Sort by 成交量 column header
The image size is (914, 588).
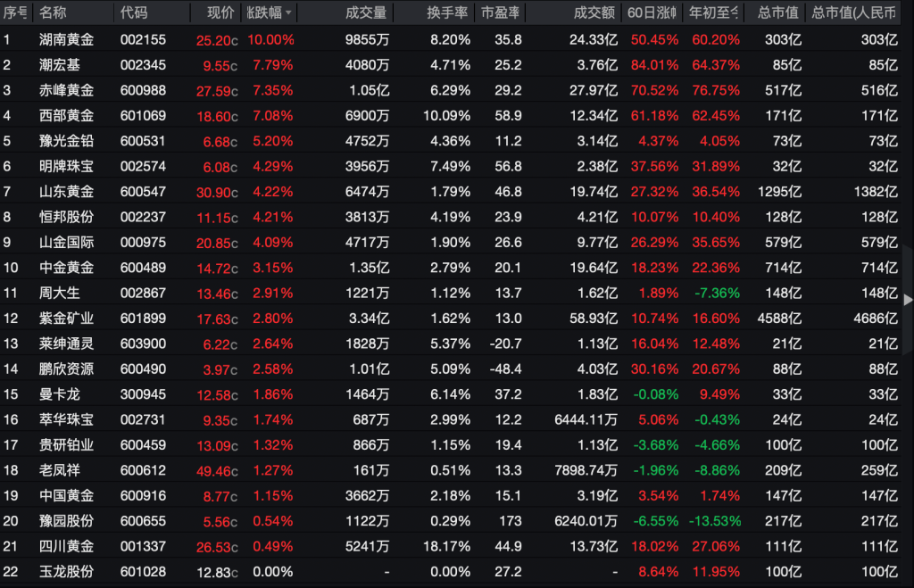pyautogui.click(x=366, y=13)
